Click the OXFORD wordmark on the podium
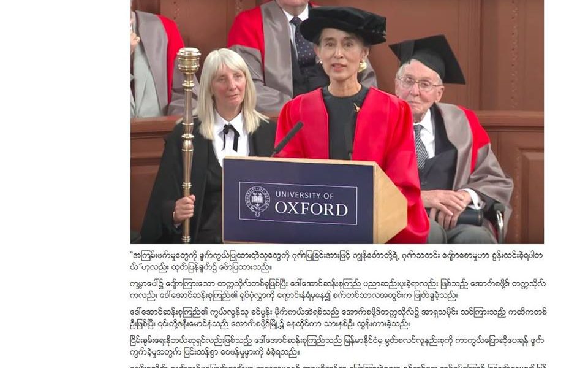Viewport: 588px width, 368px height. [x=311, y=209]
